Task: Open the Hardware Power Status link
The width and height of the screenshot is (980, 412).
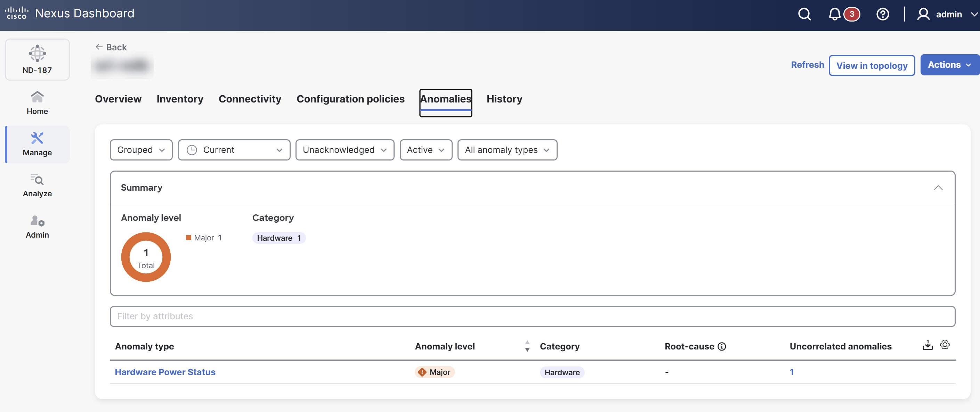Action: (165, 372)
